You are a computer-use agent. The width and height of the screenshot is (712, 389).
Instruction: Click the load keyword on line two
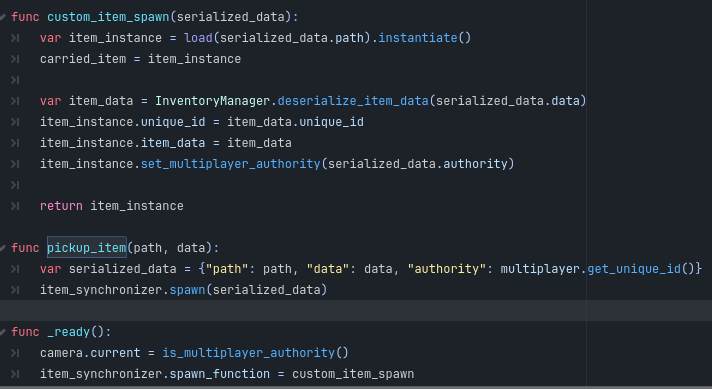click(198, 38)
